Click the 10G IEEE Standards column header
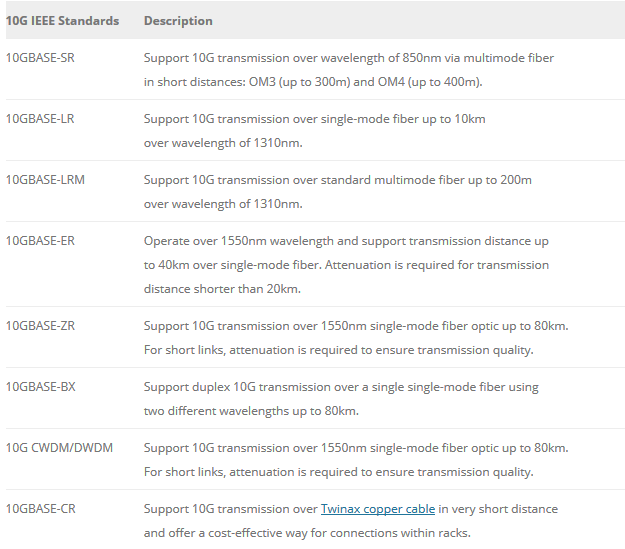 tap(62, 21)
